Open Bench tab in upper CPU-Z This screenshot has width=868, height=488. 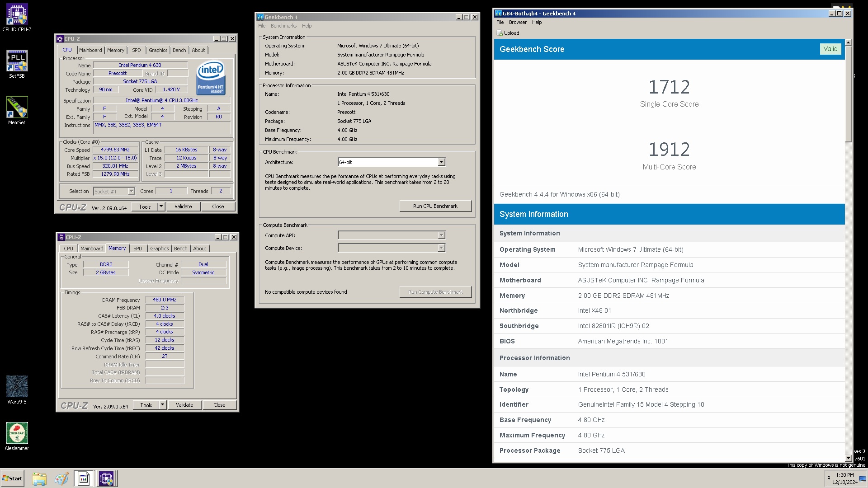pyautogui.click(x=179, y=50)
